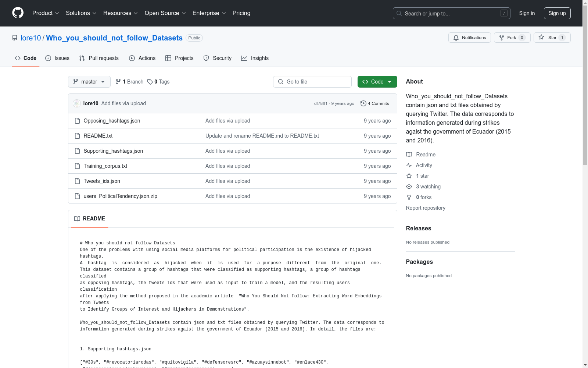This screenshot has width=588, height=368.
Task: Click the bell icon in Notifications
Action: pos(456,38)
